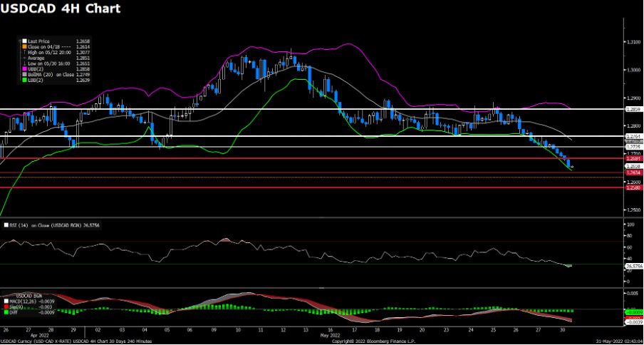The width and height of the screenshot is (644, 345).
Task: Click the MACD -0.0039 axis label
Action: (633, 323)
